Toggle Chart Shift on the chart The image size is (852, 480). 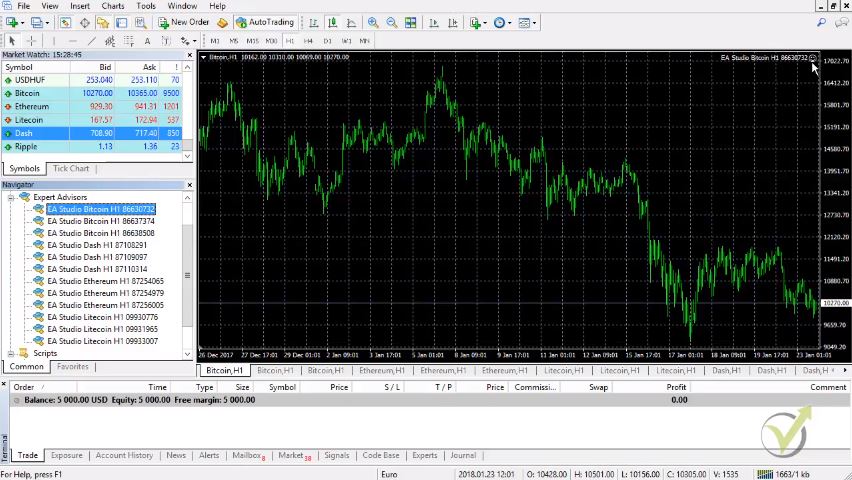coord(453,23)
